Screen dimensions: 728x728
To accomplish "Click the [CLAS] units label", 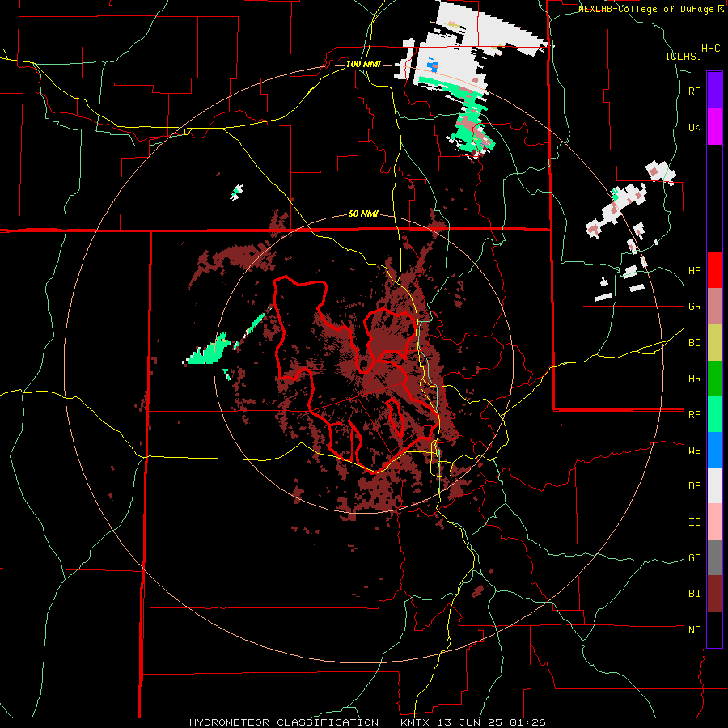I will (x=684, y=56).
